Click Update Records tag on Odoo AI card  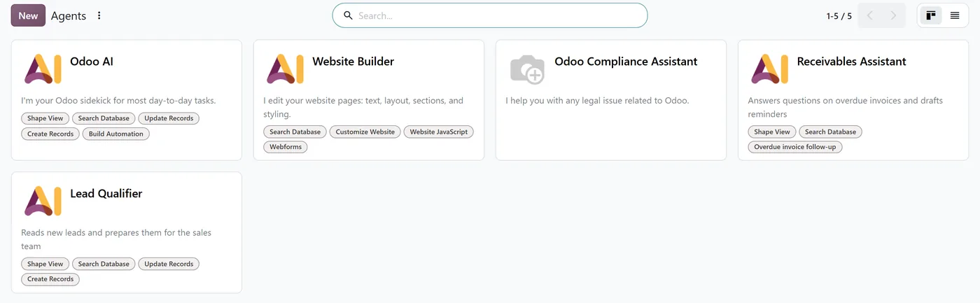tap(169, 118)
